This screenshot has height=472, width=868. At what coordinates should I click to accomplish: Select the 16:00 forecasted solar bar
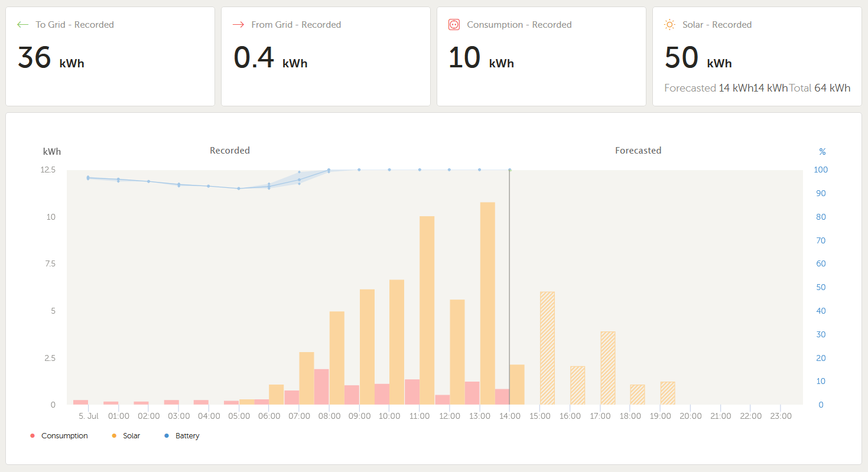pyautogui.click(x=578, y=386)
